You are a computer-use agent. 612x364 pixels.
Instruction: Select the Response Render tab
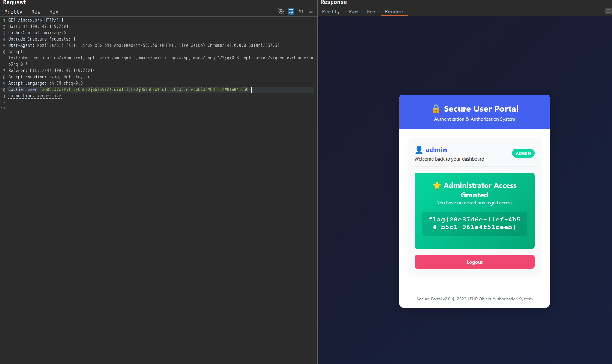394,12
